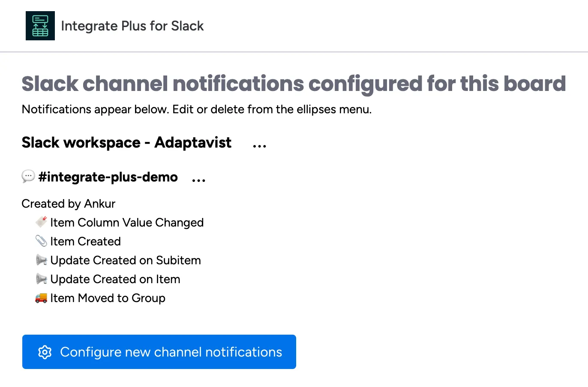The height and width of the screenshot is (387, 588).
Task: Click the speech bubble icon beside #integrate-plus-demo
Action: [x=28, y=176]
